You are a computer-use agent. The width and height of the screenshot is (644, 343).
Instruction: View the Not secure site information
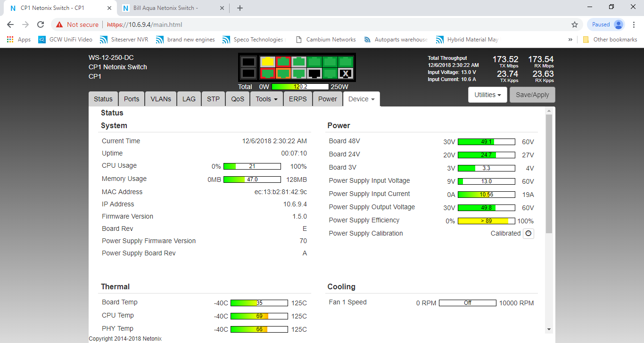pyautogui.click(x=77, y=24)
